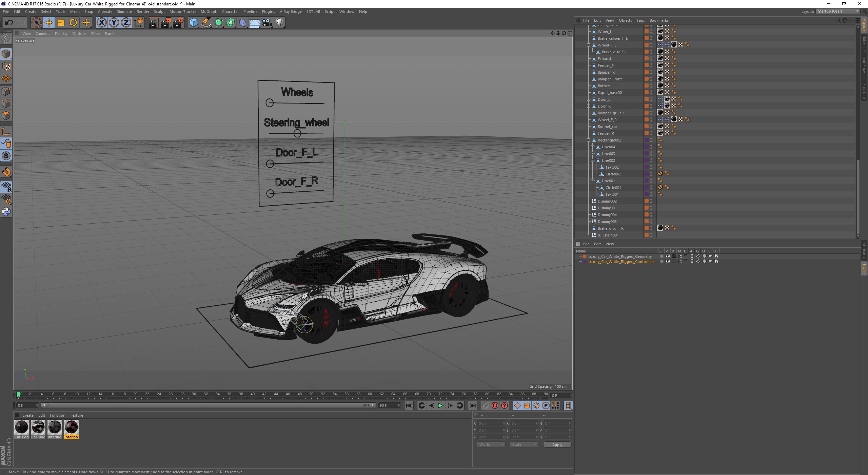Open Object Manager Tags menu
Image resolution: width=868 pixels, height=475 pixels.
(x=640, y=20)
